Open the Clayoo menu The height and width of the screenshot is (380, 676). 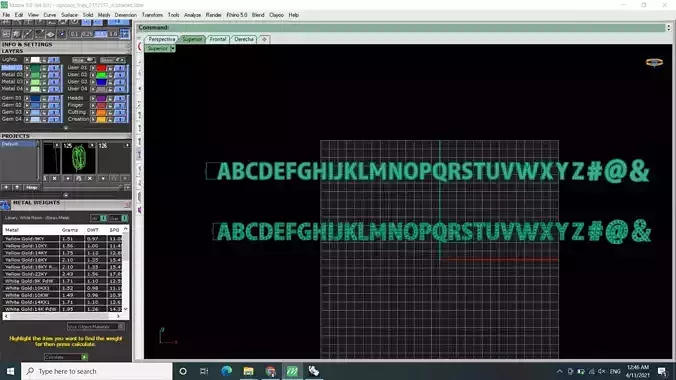(276, 15)
